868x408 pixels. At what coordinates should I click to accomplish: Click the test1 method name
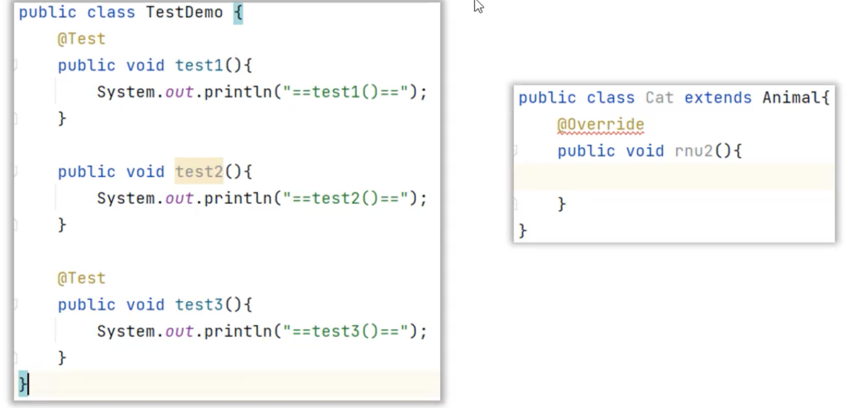tap(199, 65)
